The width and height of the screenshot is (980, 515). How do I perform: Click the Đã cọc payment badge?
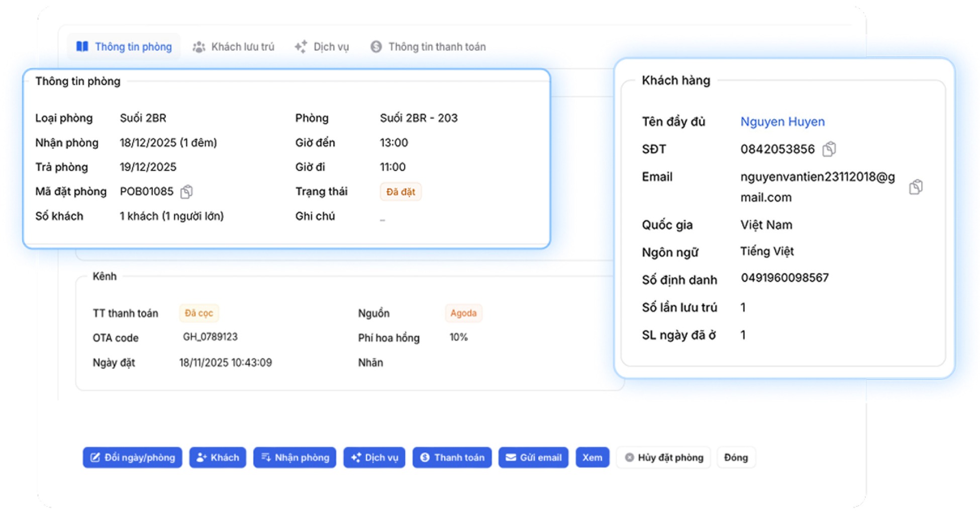(x=199, y=313)
